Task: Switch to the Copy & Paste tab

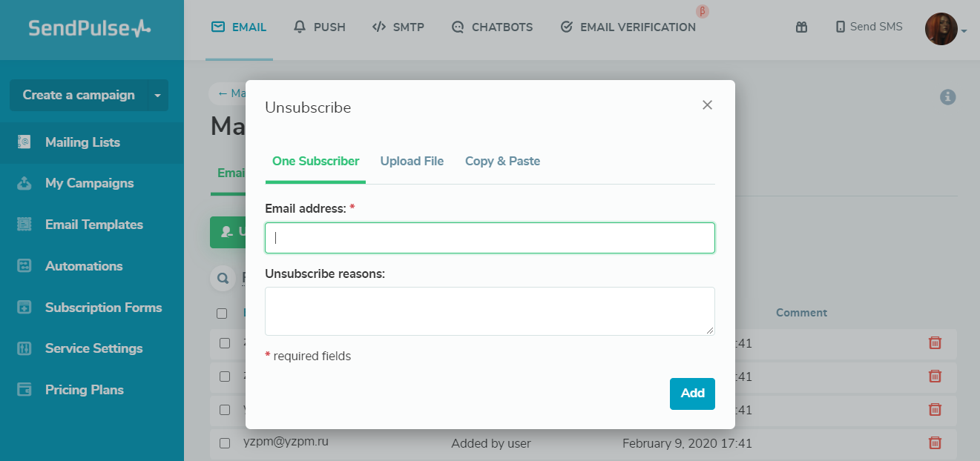Action: [502, 161]
